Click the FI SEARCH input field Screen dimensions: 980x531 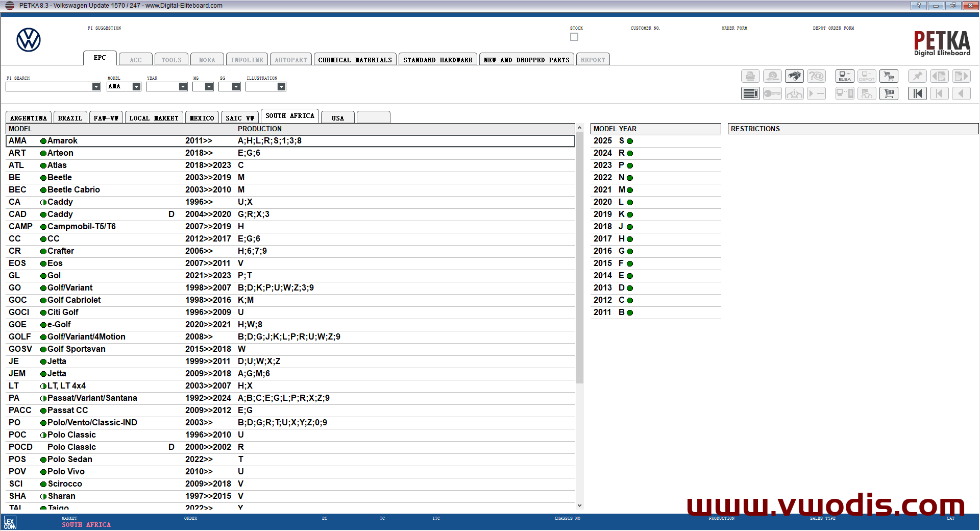point(49,87)
